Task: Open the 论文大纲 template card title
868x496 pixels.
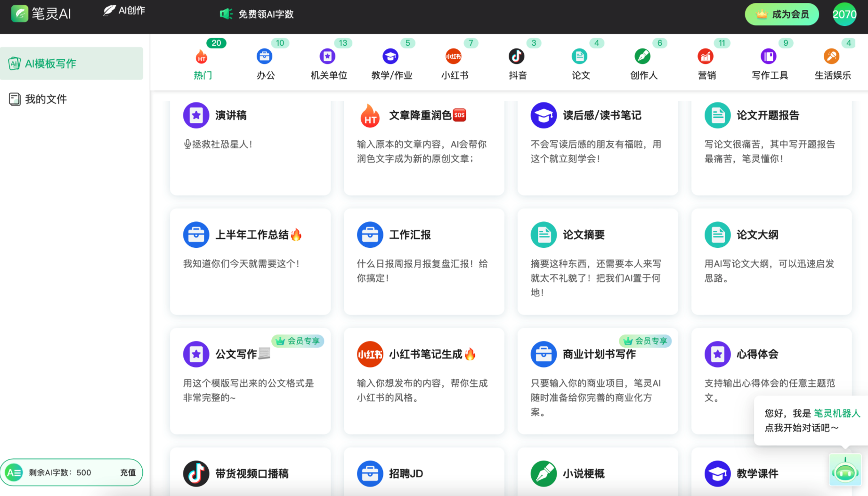Action: 757,235
